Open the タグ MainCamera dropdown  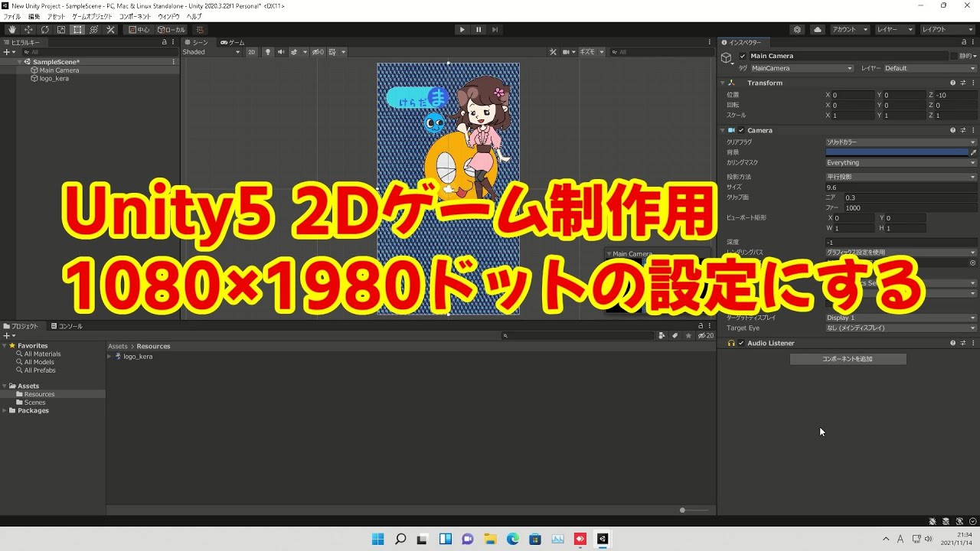(802, 68)
